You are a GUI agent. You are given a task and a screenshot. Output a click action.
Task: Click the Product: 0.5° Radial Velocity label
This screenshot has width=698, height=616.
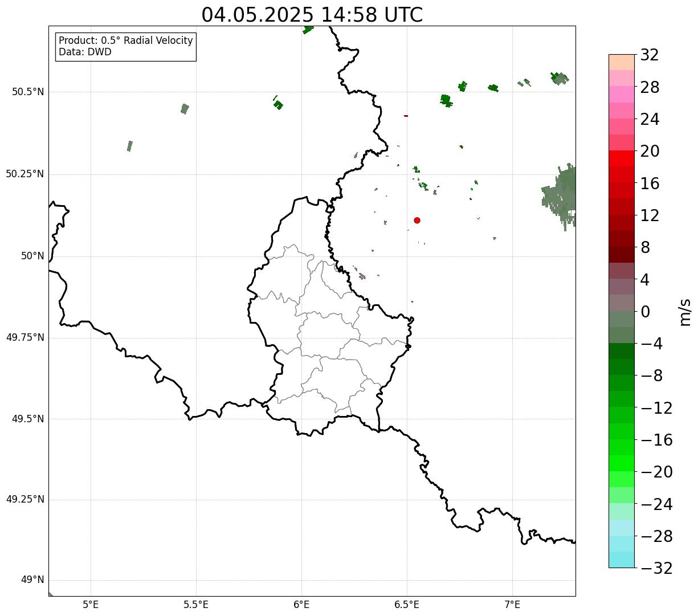(x=126, y=41)
